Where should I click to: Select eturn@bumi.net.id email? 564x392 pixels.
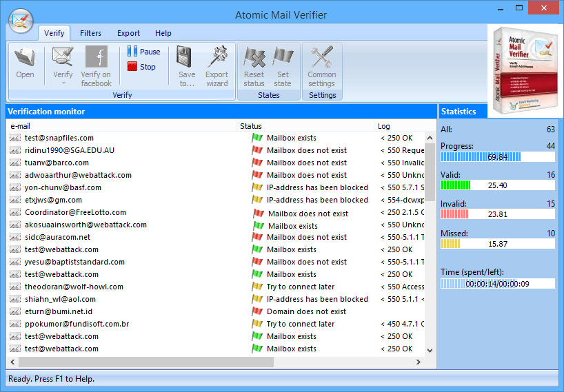coord(59,311)
